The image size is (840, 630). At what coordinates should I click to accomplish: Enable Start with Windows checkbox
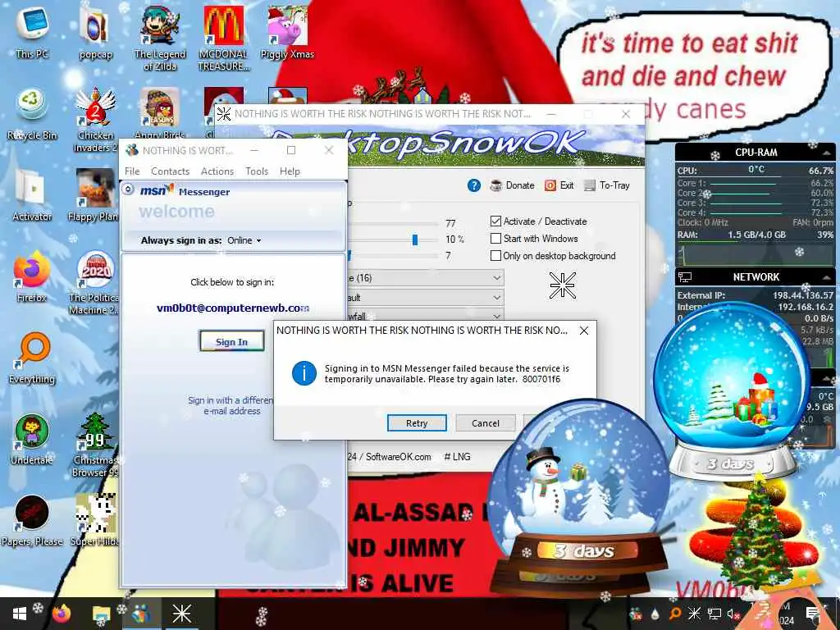[x=495, y=239]
